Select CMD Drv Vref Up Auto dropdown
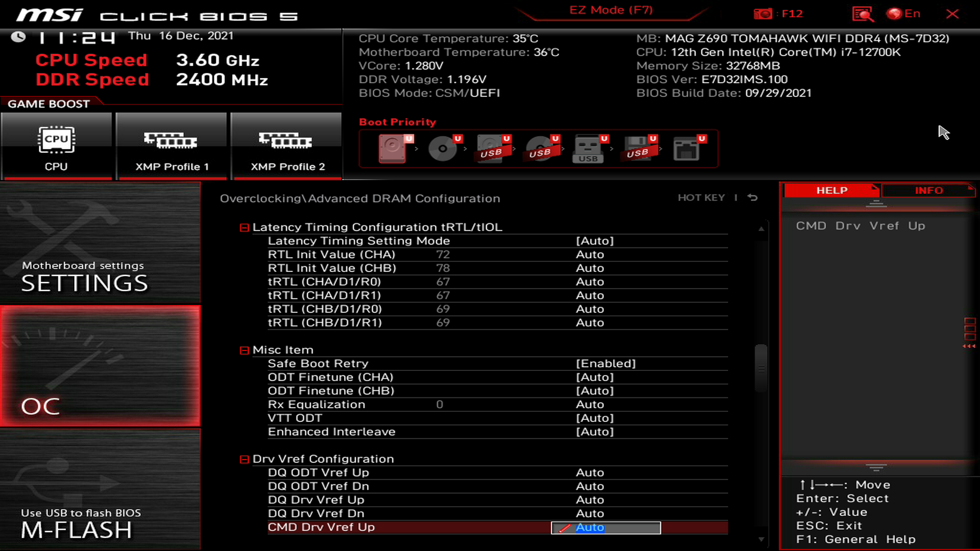This screenshot has width=980, height=551. pyautogui.click(x=605, y=527)
